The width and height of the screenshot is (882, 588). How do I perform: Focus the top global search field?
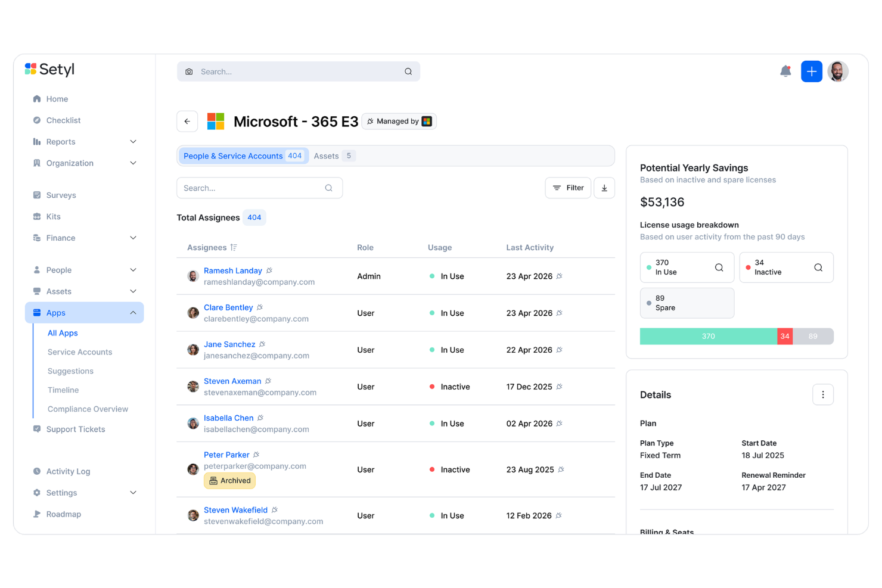click(299, 71)
